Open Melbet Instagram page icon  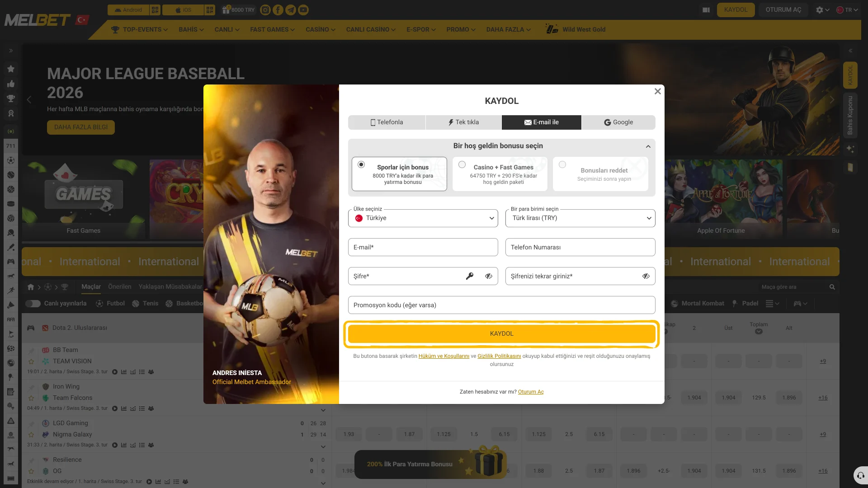click(x=265, y=10)
